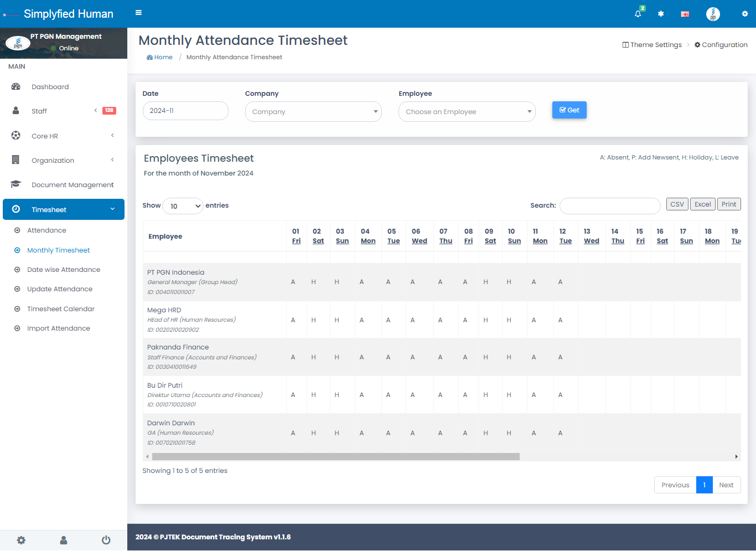Click the user icon in sidebar footer
The width and height of the screenshot is (756, 551).
tap(64, 540)
